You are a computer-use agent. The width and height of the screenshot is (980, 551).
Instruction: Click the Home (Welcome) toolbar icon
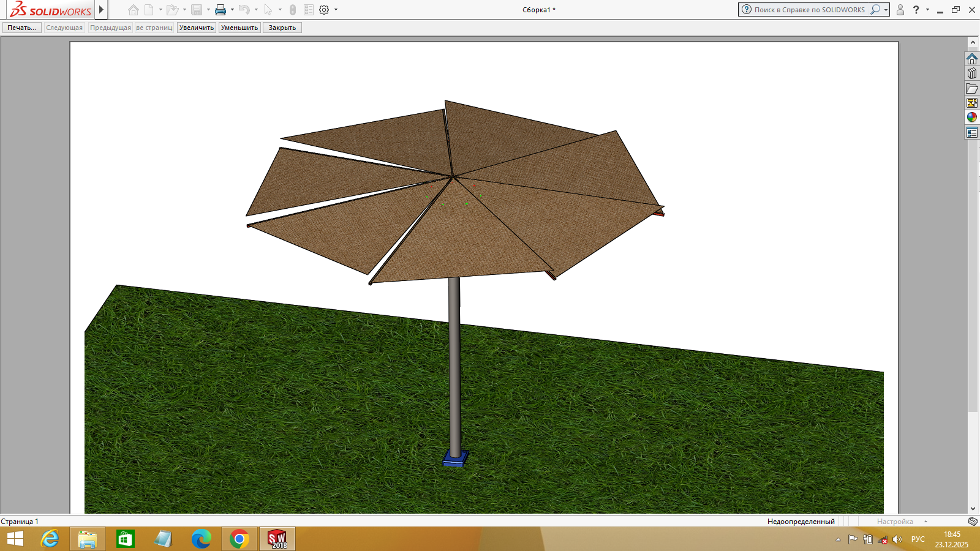(x=134, y=10)
